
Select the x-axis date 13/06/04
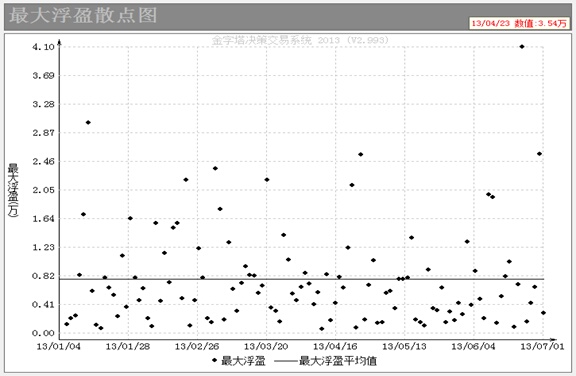[473, 346]
